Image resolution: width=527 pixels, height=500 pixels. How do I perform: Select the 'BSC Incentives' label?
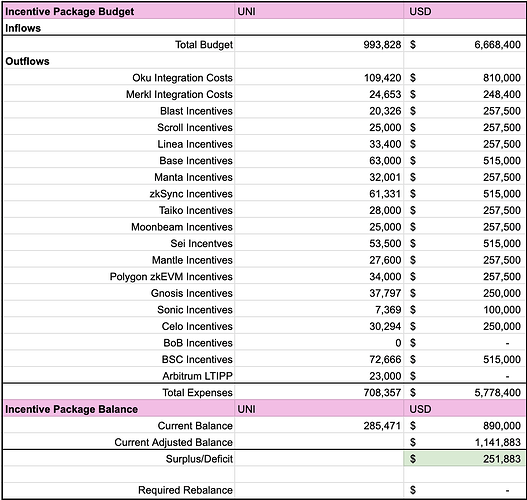tap(197, 359)
